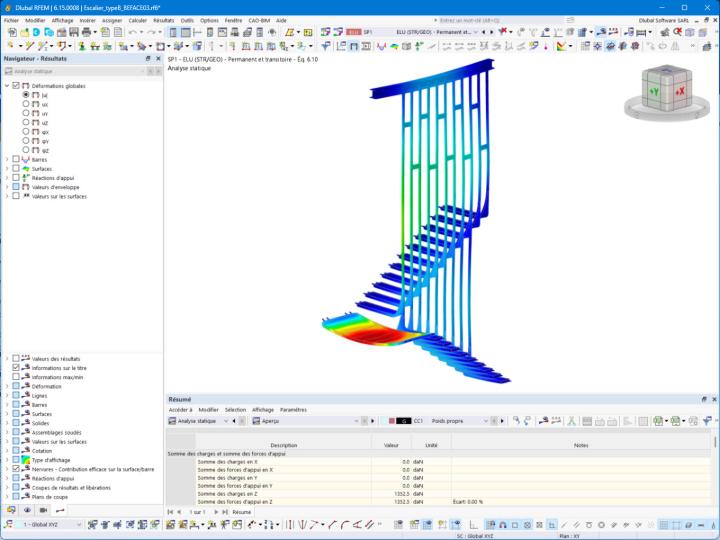Click the scissors cut icon in Résumé toolbar

click(x=571, y=421)
